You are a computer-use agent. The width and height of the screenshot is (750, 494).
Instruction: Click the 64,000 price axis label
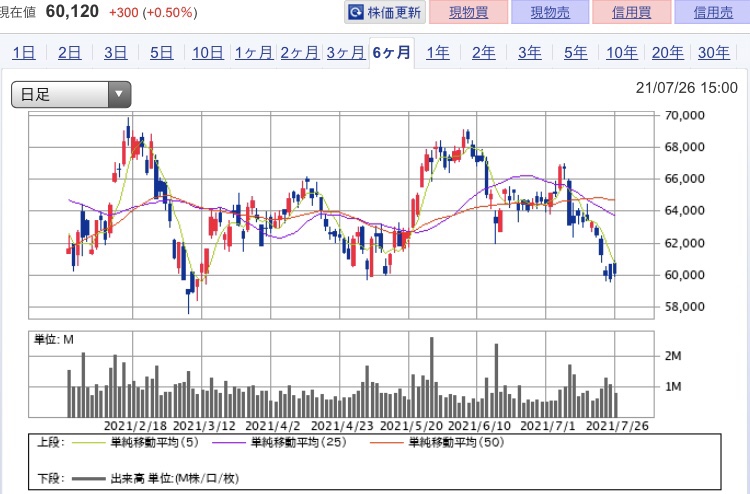pos(684,210)
